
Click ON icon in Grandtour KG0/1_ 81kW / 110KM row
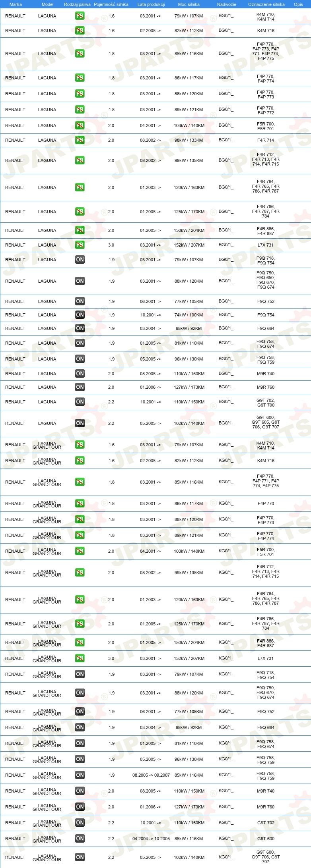click(x=80, y=743)
